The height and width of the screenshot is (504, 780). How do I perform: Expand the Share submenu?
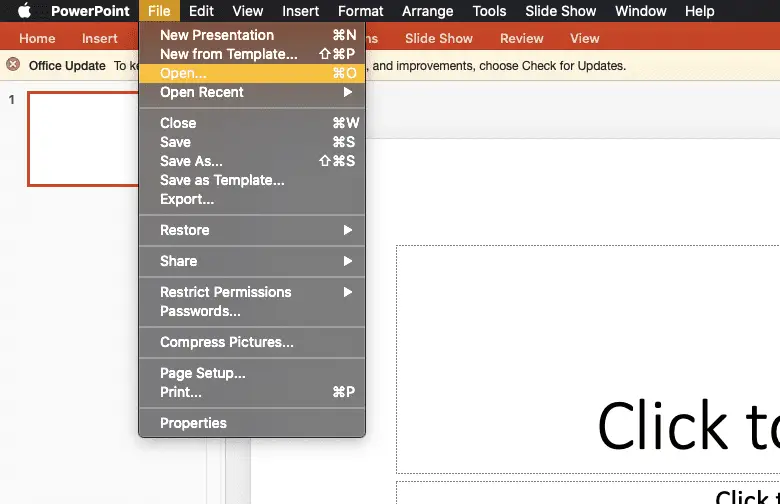pos(252,261)
